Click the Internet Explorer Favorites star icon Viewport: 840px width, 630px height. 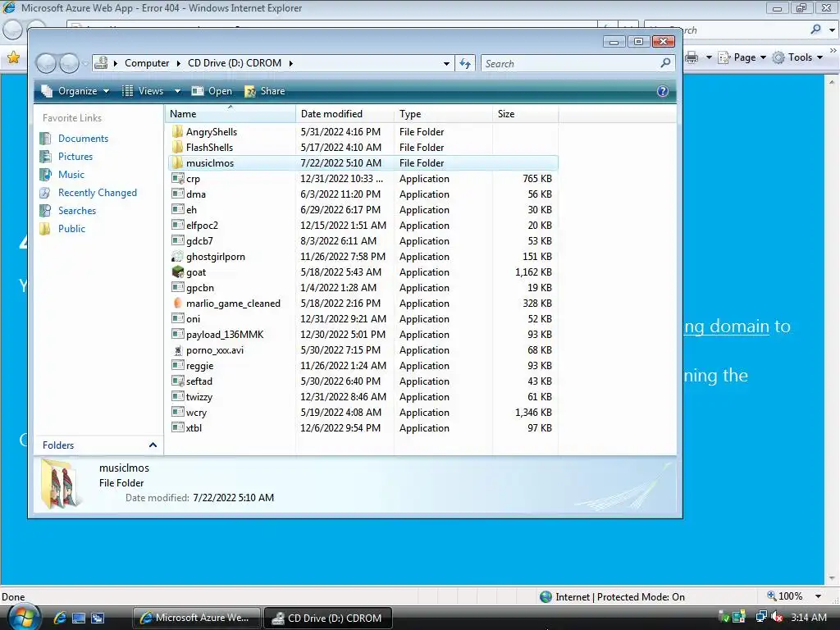[x=13, y=57]
